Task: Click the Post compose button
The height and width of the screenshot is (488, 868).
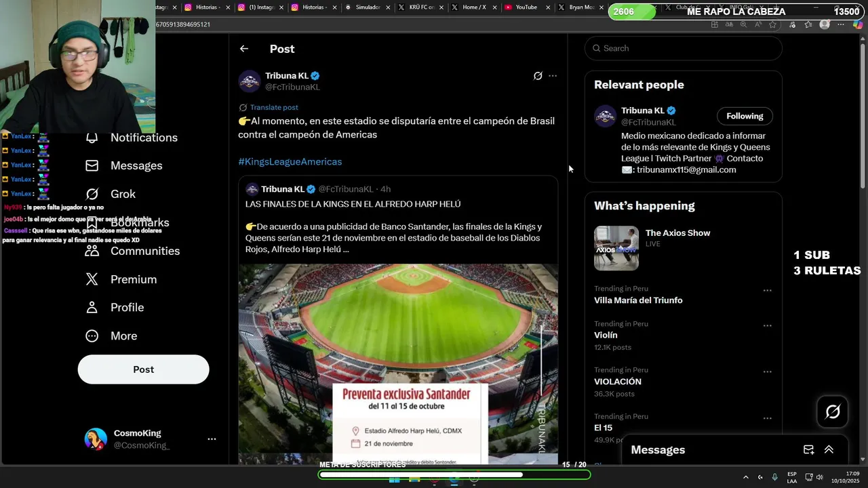Action: (143, 369)
